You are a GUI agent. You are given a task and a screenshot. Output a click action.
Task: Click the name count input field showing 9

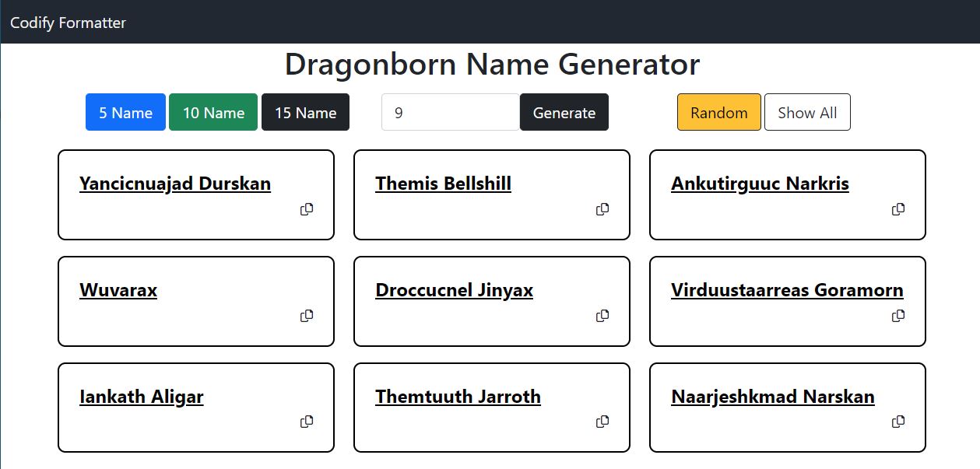(x=450, y=112)
